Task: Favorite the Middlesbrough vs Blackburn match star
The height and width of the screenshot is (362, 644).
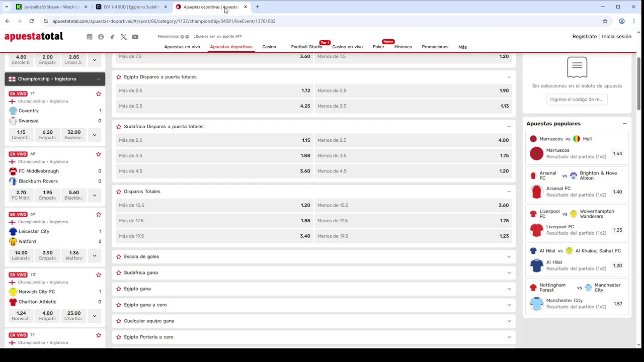Action: 99,154
